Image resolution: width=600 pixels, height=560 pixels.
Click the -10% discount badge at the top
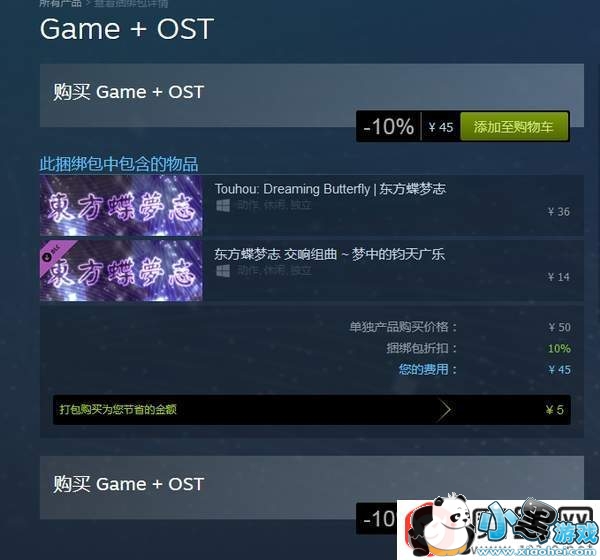[388, 126]
